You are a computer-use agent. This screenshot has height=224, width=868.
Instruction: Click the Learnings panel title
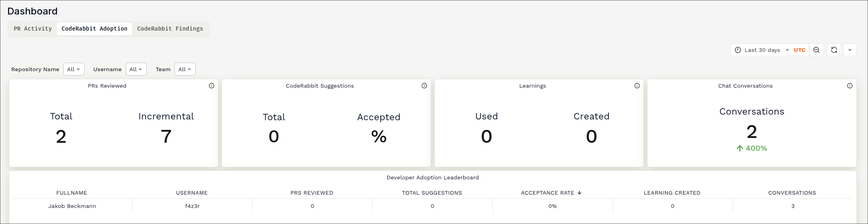[x=533, y=86]
